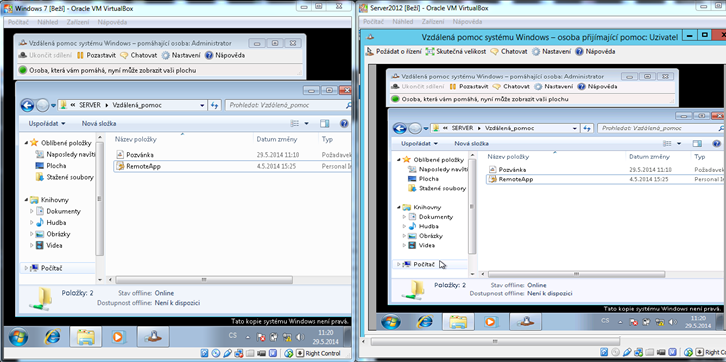Click Nová složka in the Windows 7 Explorer

99,124
